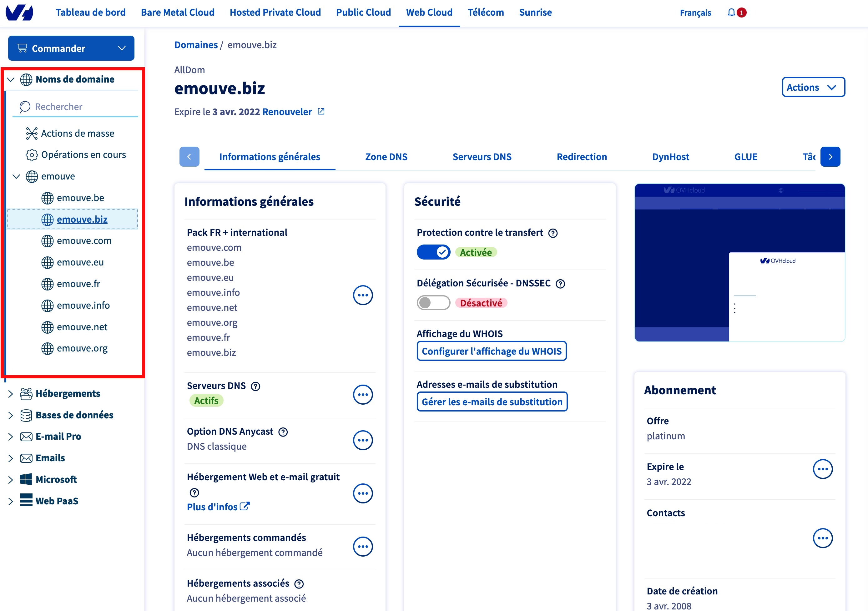The width and height of the screenshot is (868, 611).
Task: Select emouve.com in the domain tree
Action: pos(84,241)
